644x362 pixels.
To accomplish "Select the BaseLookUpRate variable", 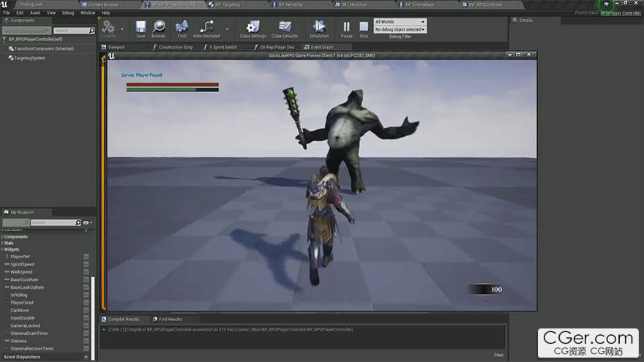I will pyautogui.click(x=27, y=287).
